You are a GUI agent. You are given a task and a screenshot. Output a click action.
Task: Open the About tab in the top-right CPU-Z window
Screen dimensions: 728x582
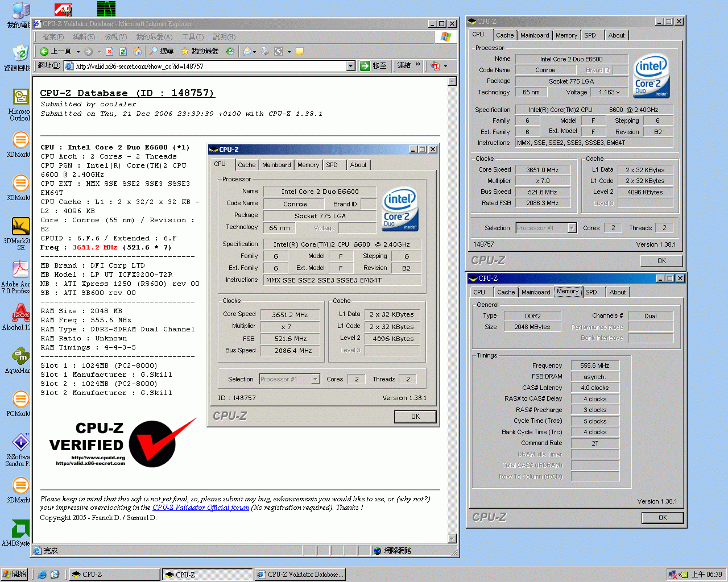pyautogui.click(x=617, y=35)
